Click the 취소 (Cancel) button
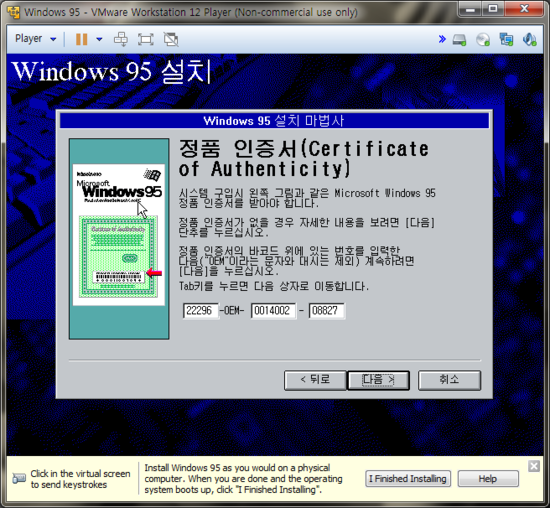Image resolution: width=550 pixels, height=508 pixels. pos(449,380)
